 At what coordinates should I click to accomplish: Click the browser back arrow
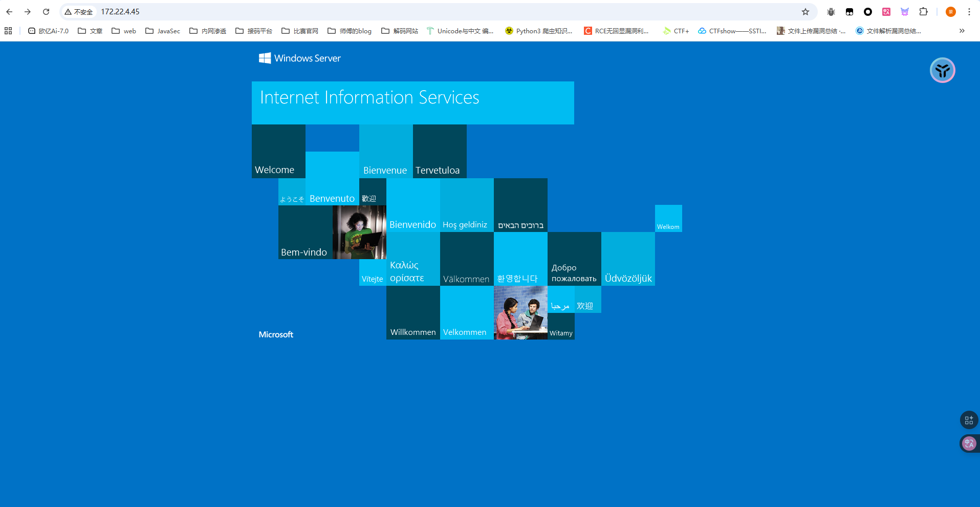(x=9, y=12)
